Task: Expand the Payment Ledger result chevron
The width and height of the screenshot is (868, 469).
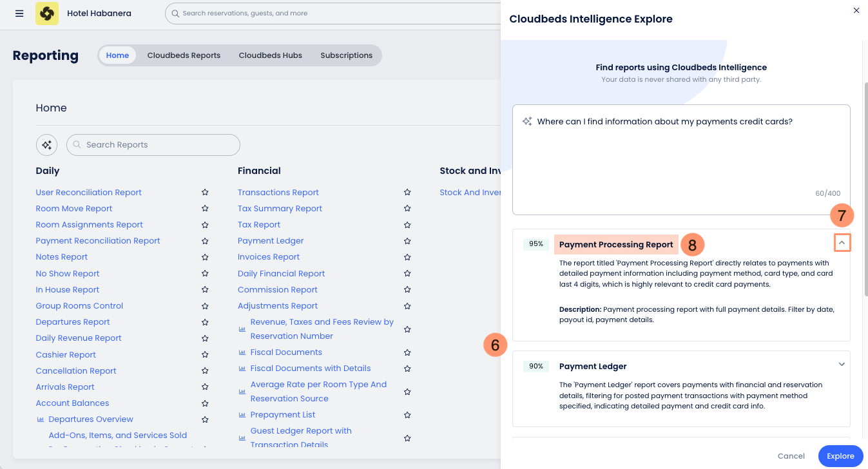Action: tap(842, 365)
